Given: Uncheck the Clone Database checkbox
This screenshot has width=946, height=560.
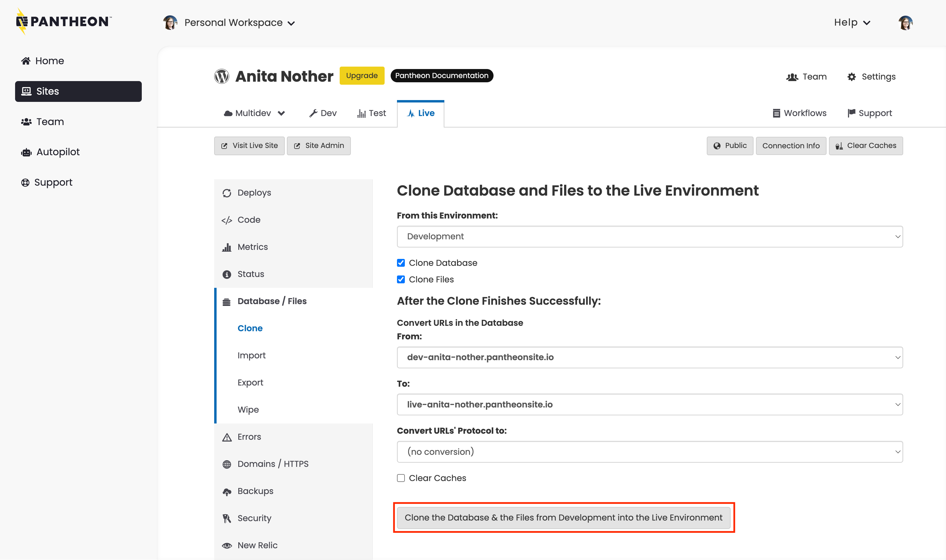Looking at the screenshot, I should coord(401,263).
